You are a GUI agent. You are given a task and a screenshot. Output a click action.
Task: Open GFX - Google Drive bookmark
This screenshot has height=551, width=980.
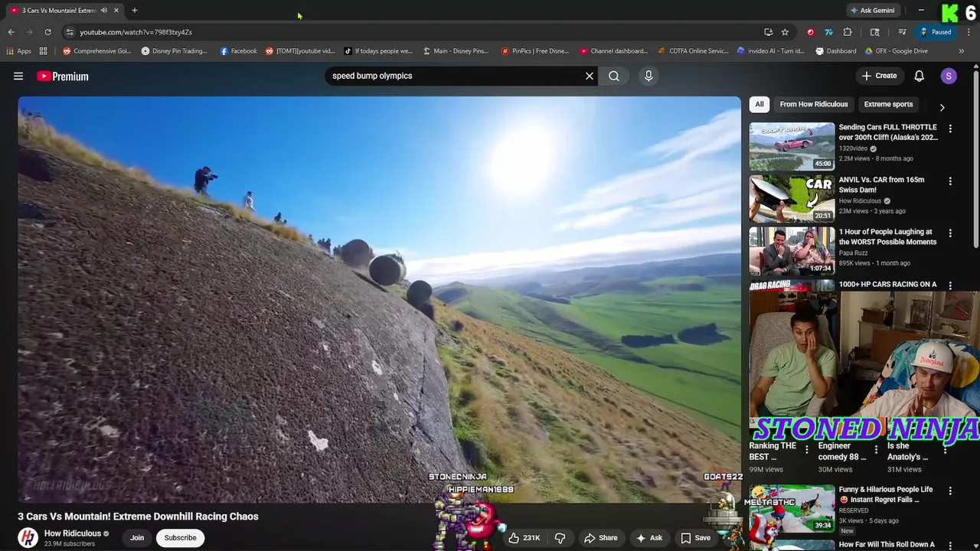(x=896, y=51)
